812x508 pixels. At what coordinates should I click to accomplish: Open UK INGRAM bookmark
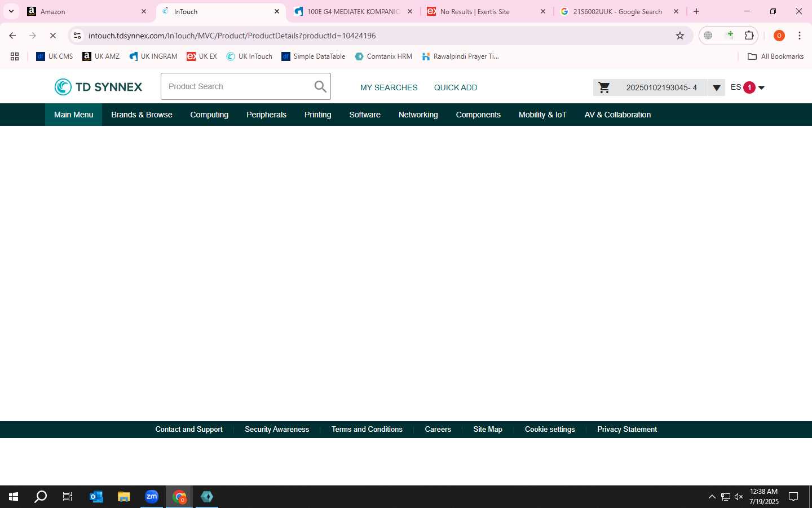click(153, 56)
